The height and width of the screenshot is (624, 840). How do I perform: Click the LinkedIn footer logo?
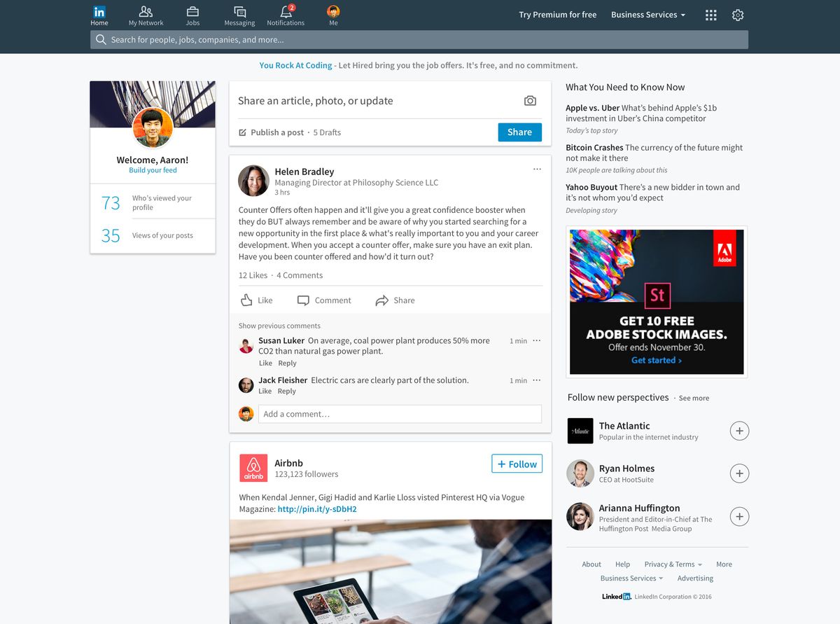click(x=617, y=597)
